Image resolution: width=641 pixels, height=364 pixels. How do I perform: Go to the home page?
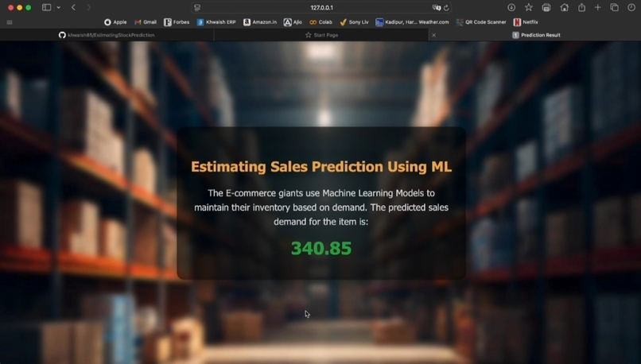564,7
